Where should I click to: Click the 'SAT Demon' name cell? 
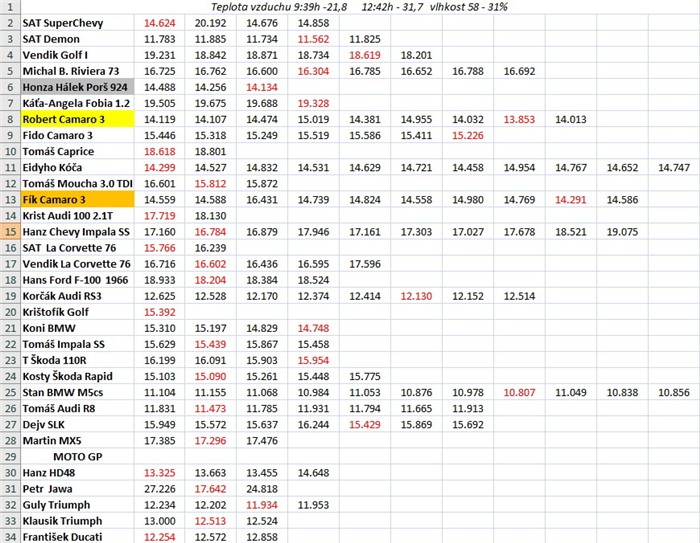77,39
